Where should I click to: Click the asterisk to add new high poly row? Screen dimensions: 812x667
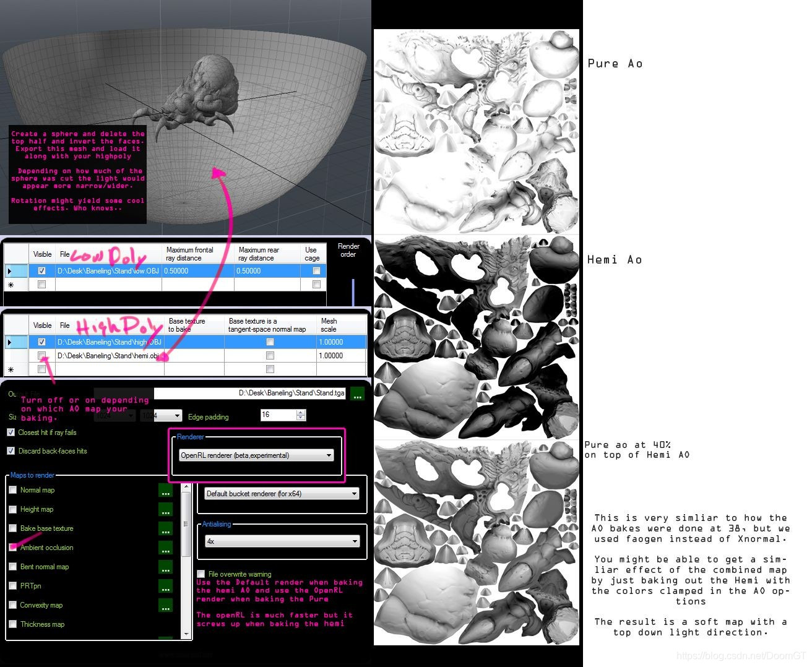[x=11, y=369]
